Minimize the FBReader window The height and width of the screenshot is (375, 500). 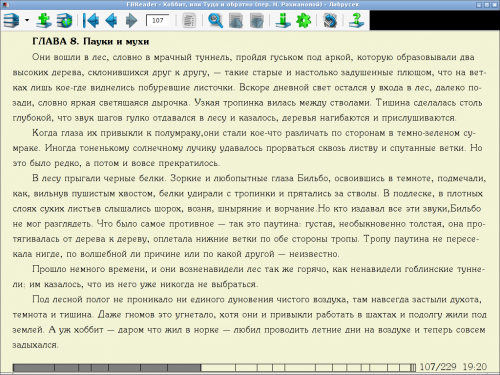479,5
